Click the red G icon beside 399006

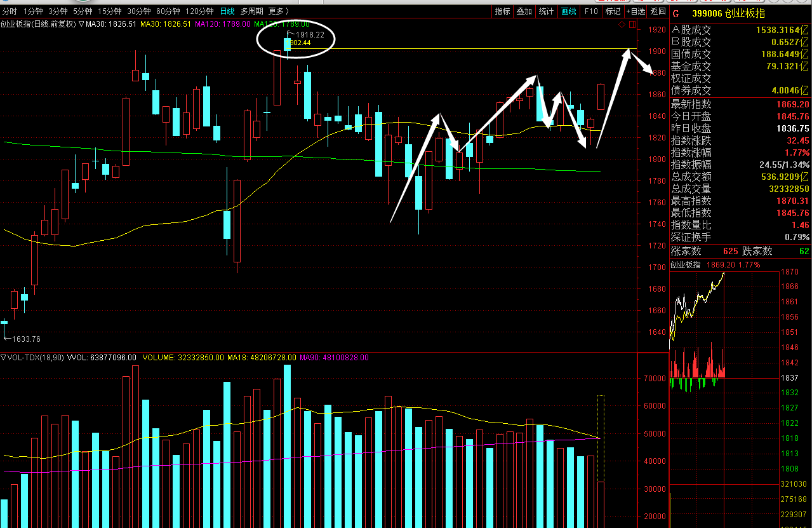tap(675, 12)
